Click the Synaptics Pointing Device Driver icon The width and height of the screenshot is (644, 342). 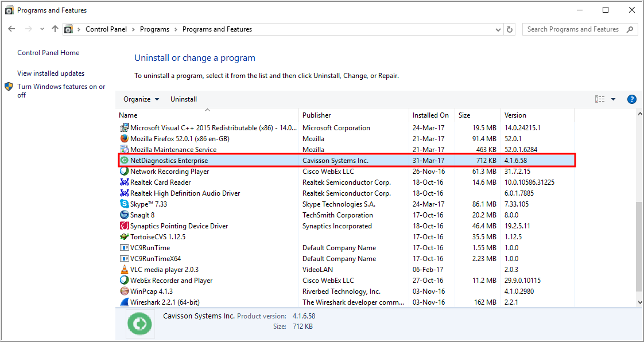[124, 226]
